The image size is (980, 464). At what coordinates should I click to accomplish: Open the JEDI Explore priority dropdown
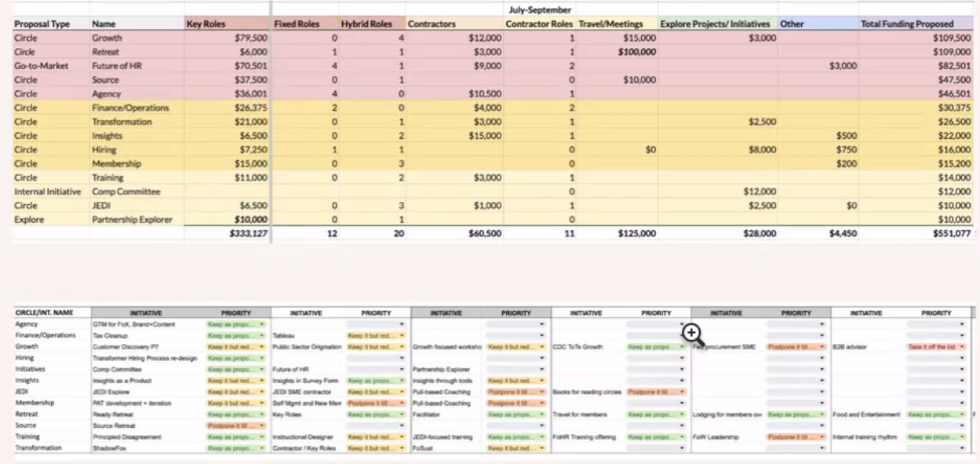coord(235,391)
